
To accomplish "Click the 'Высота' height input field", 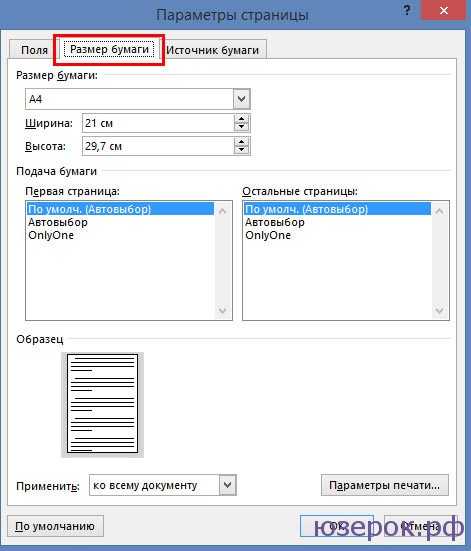I will coord(159,146).
